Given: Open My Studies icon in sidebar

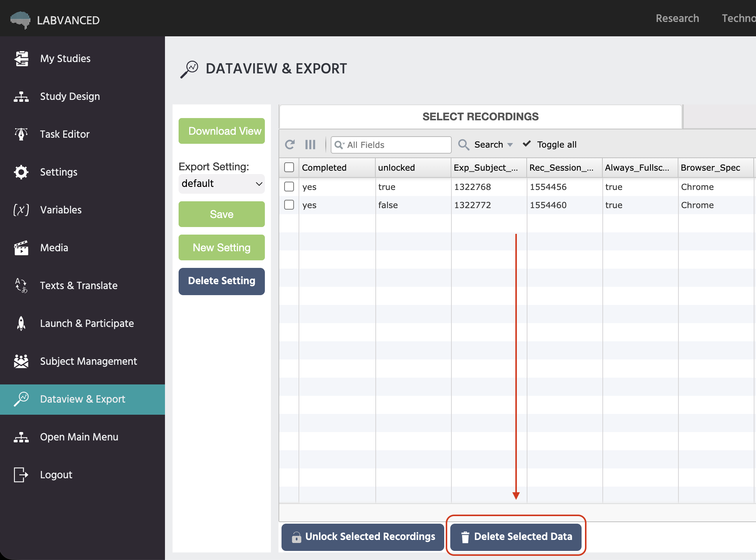Looking at the screenshot, I should 21,58.
